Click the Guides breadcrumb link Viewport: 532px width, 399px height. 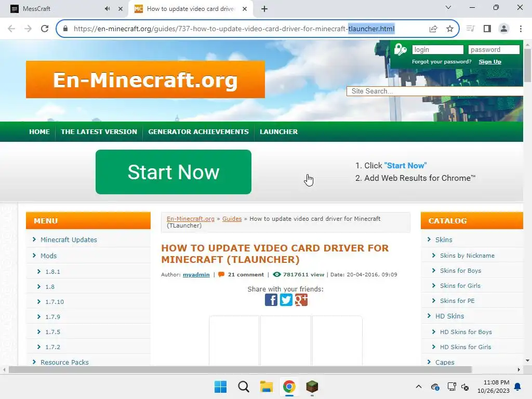[232, 219]
